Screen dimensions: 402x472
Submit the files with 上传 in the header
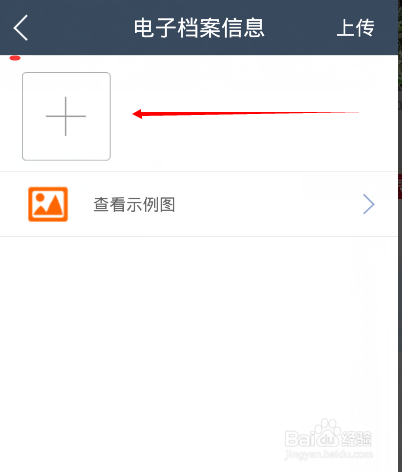[355, 28]
